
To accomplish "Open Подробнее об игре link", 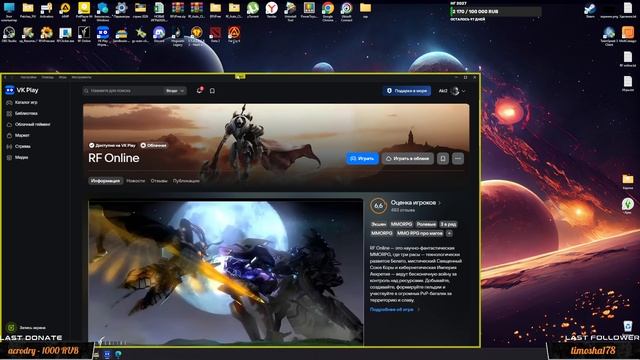I will point(394,309).
